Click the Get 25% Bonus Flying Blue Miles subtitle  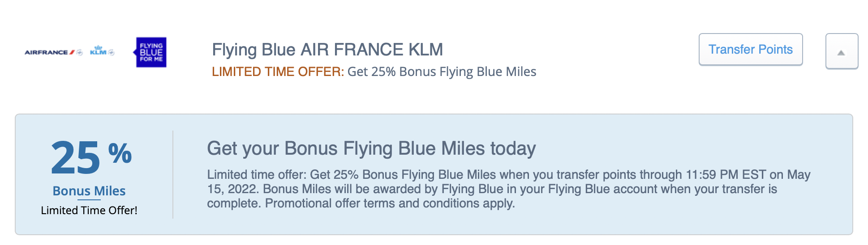point(442,72)
